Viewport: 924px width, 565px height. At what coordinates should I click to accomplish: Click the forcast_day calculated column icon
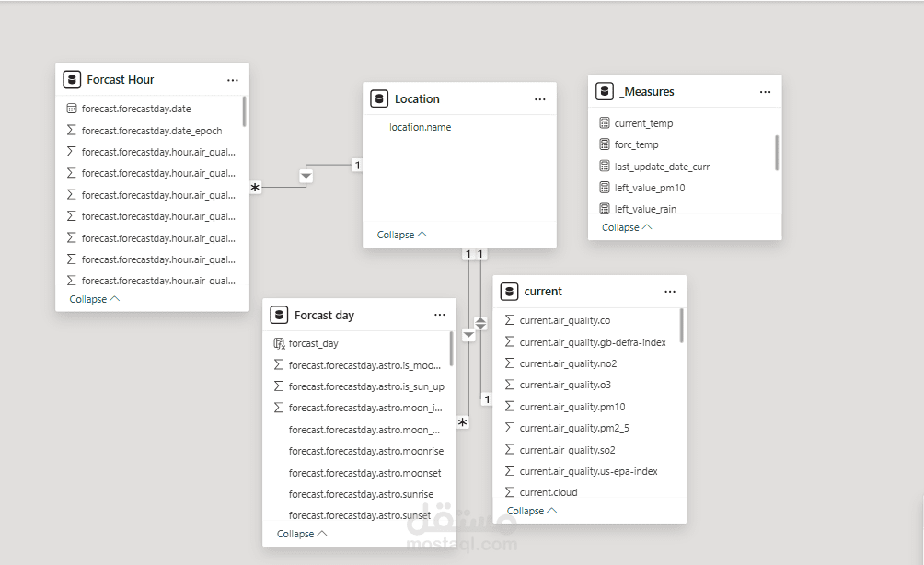279,343
